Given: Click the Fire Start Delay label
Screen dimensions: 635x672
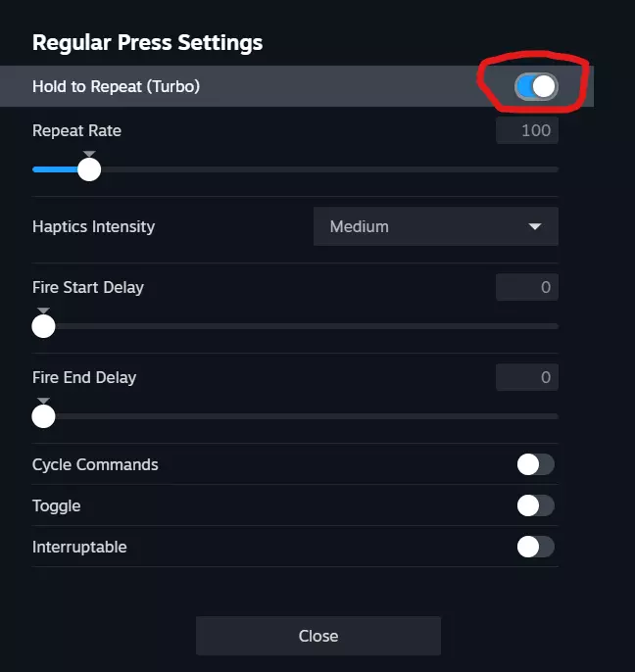Looking at the screenshot, I should pos(88,287).
